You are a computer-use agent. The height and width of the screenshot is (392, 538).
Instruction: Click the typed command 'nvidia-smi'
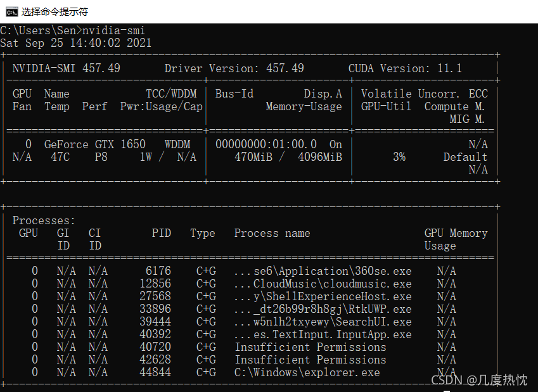113,30
